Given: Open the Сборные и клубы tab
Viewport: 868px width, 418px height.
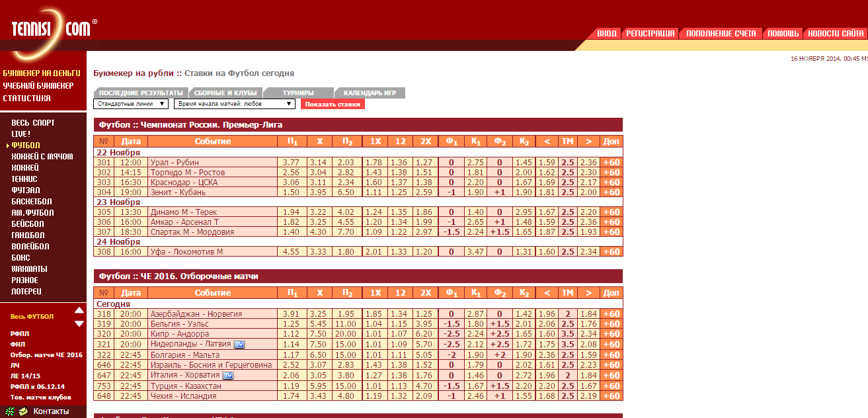Looking at the screenshot, I should coord(225,93).
